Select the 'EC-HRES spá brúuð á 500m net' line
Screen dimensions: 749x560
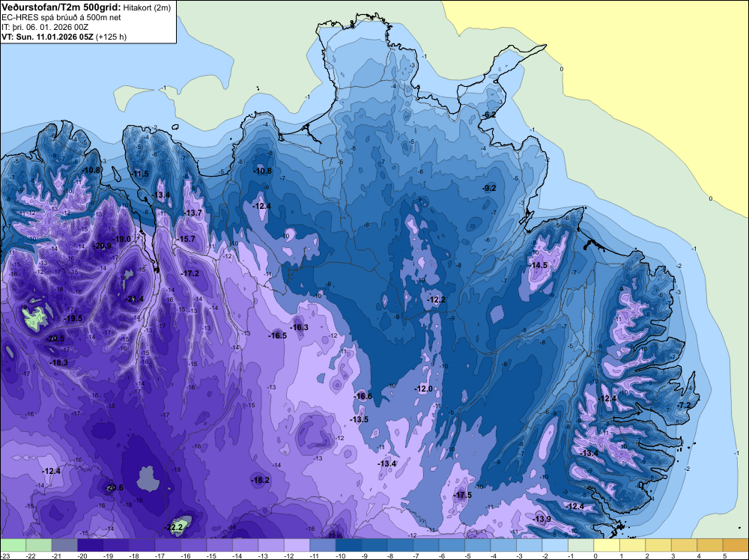(61, 18)
